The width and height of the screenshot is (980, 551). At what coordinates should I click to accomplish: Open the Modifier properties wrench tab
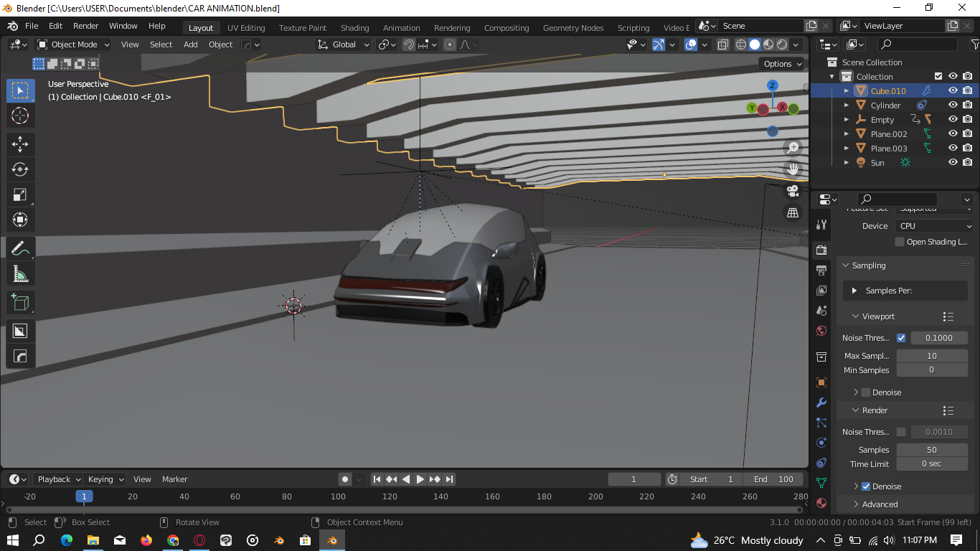coord(822,402)
